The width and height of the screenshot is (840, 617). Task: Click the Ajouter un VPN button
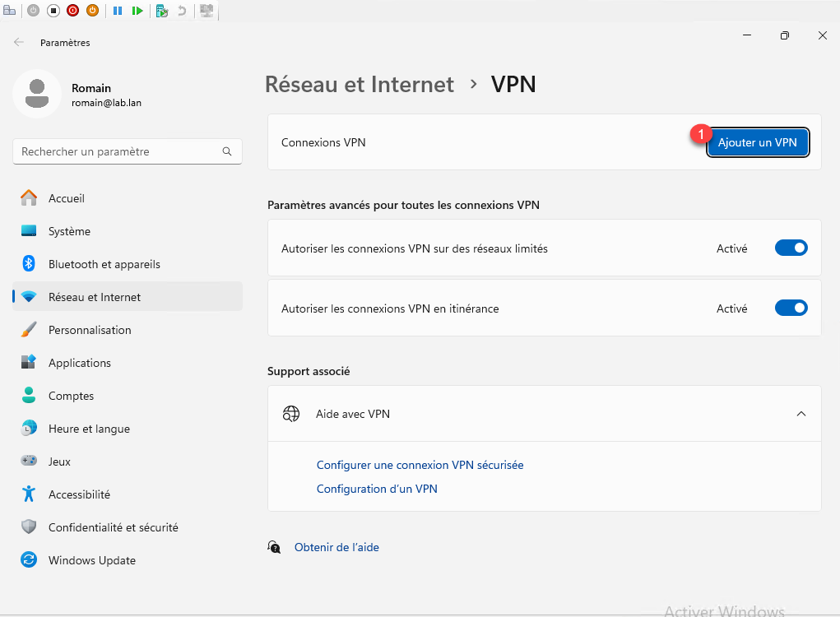[757, 142]
